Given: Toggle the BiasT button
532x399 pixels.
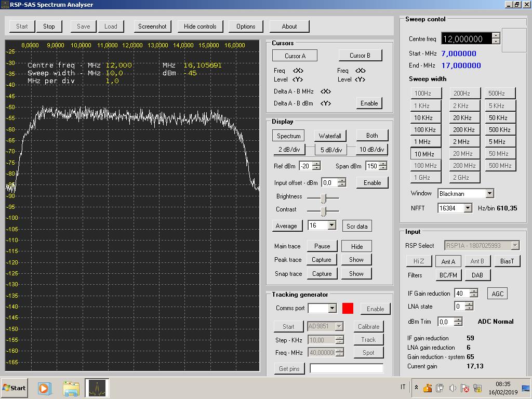Looking at the screenshot, I should [507, 261].
